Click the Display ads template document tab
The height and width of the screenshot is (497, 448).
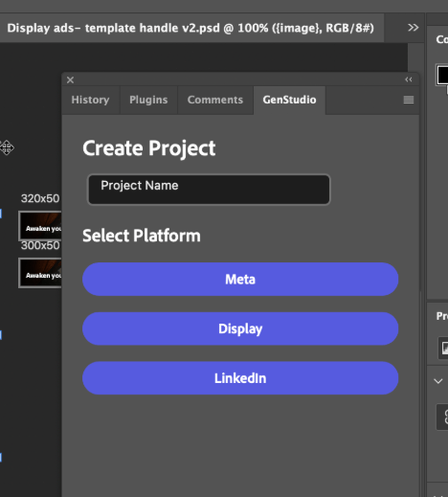click(190, 28)
